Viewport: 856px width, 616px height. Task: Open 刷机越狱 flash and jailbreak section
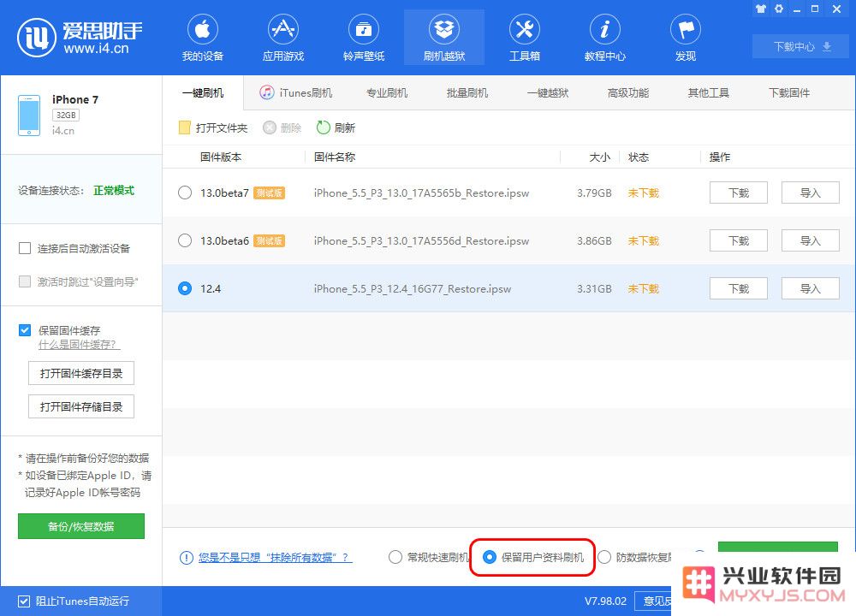pyautogui.click(x=443, y=38)
